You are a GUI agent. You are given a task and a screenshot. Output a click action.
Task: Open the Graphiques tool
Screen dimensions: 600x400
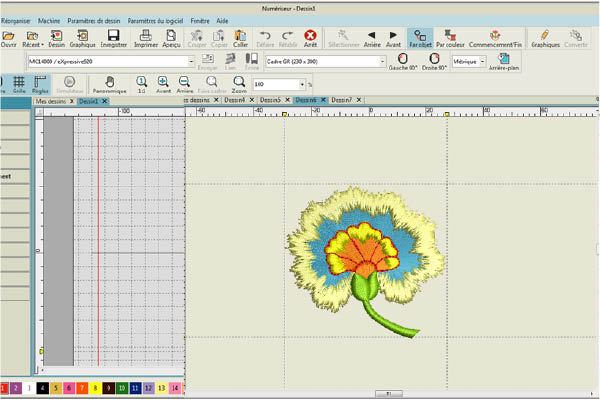coord(546,39)
